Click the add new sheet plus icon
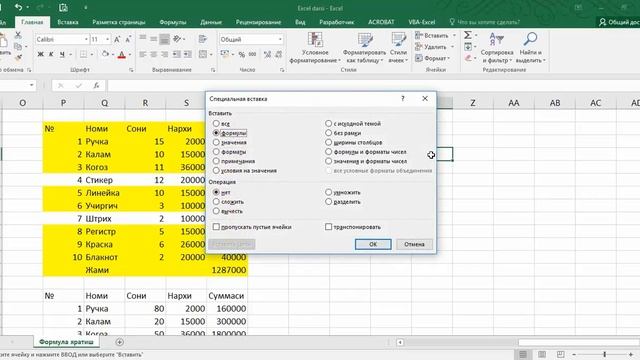The width and height of the screenshot is (640, 360). click(120, 342)
